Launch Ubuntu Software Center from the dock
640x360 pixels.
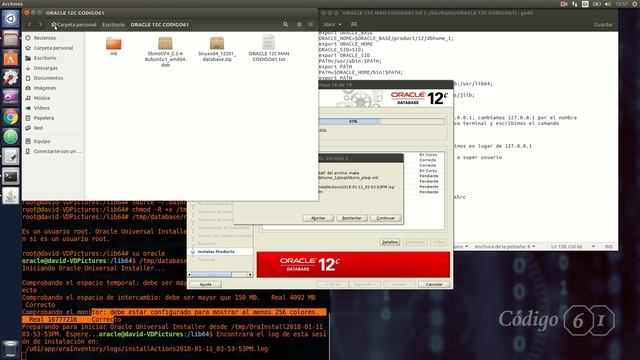[11, 58]
